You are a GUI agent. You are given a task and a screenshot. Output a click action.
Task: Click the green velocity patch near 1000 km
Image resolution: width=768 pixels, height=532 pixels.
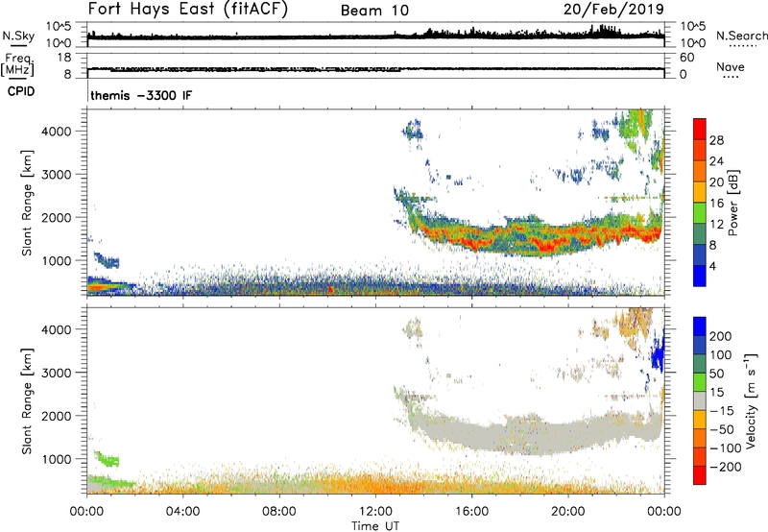click(x=107, y=459)
